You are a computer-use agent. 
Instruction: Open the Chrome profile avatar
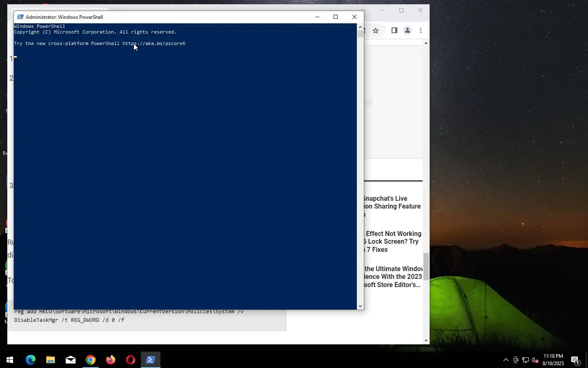click(x=408, y=30)
